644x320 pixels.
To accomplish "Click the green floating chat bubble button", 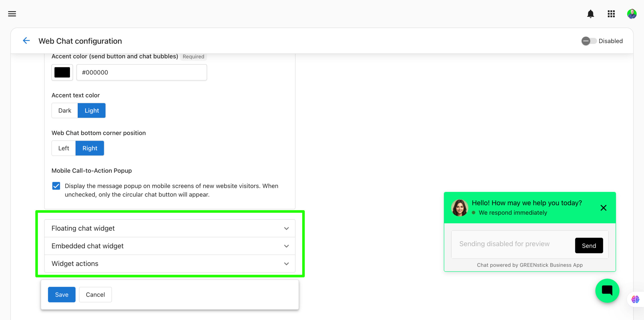I will [x=607, y=290].
